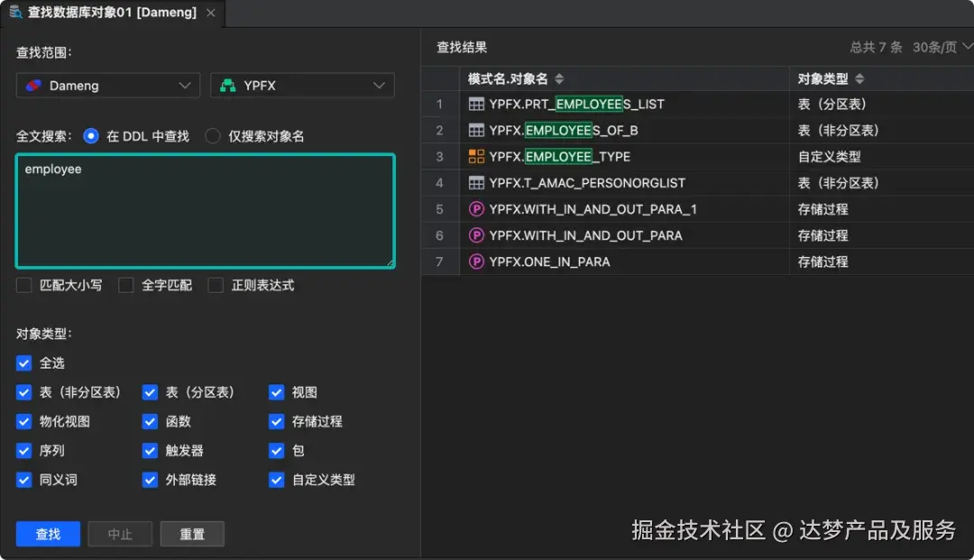Uncheck the 物化视图 checkbox
The height and width of the screenshot is (560, 974).
pos(23,421)
